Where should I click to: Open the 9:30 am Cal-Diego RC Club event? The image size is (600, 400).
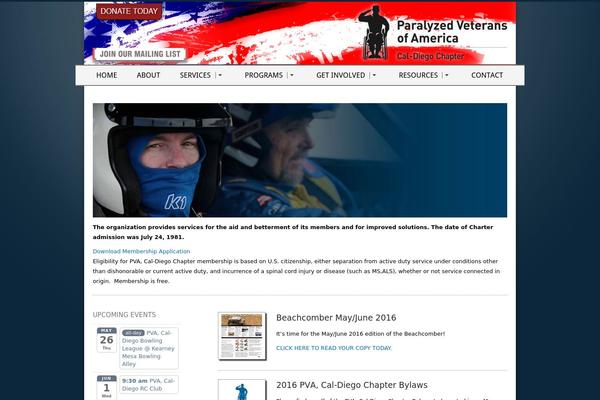pos(149,385)
